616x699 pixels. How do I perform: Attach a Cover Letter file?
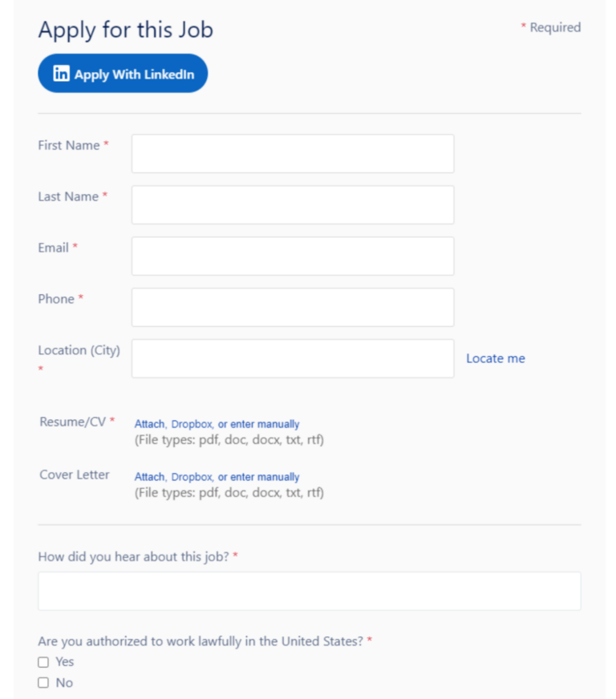point(149,477)
